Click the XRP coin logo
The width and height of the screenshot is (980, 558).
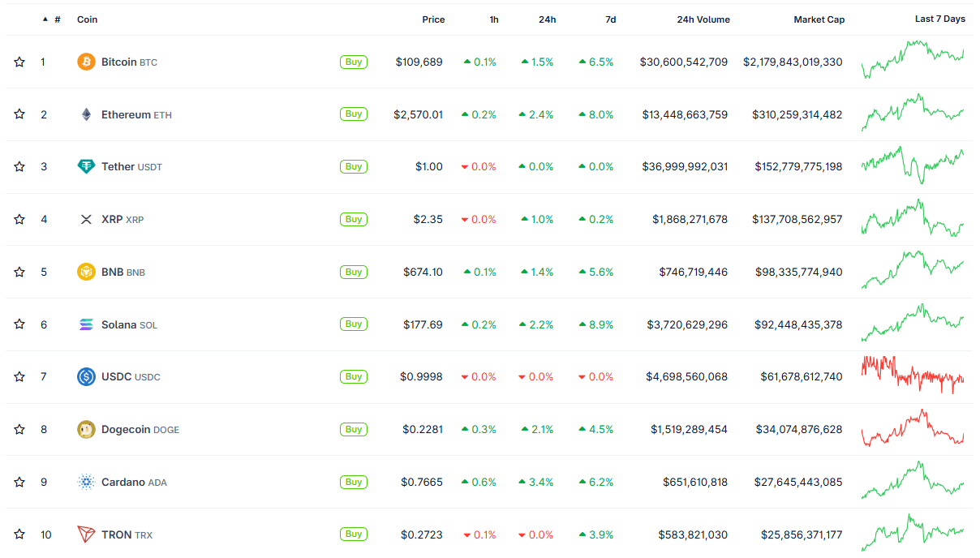(x=86, y=219)
